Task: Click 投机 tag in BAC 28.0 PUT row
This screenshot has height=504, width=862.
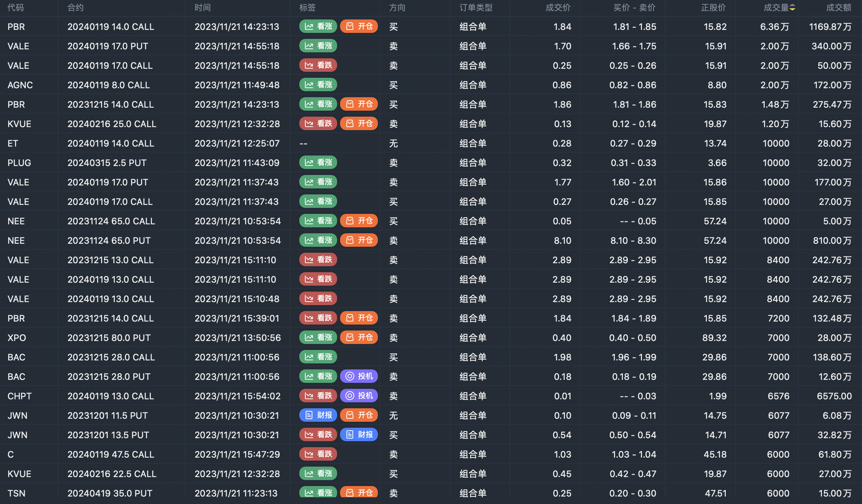Action: click(359, 377)
